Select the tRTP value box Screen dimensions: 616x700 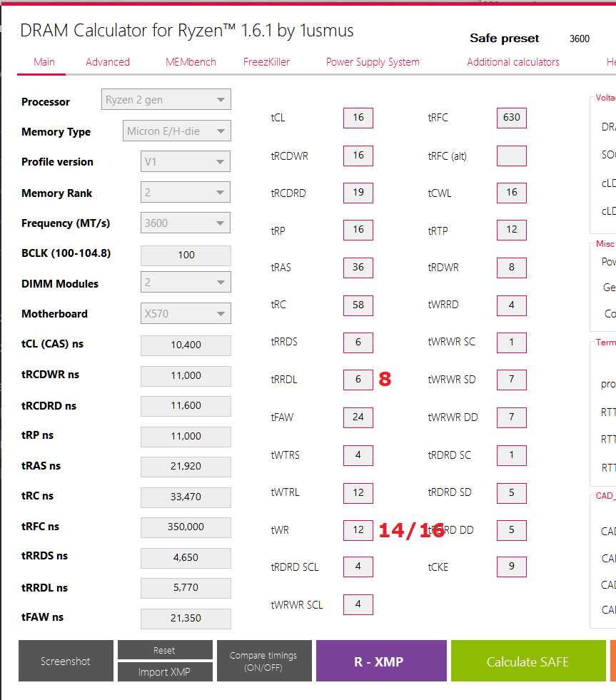tap(512, 230)
